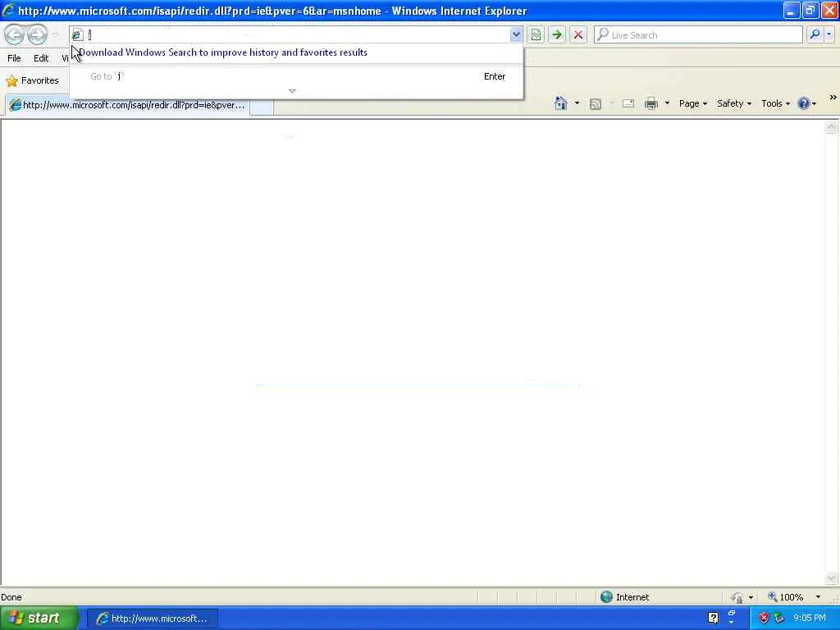Click the green Go arrow button

557,34
